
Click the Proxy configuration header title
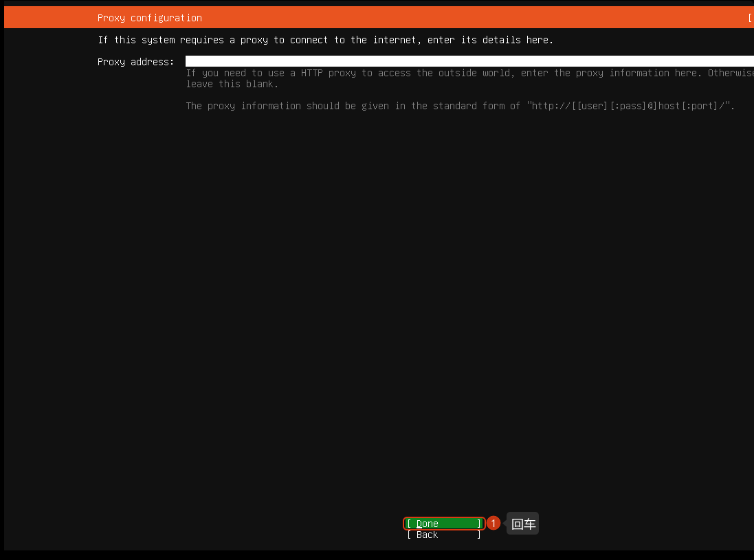[150, 18]
